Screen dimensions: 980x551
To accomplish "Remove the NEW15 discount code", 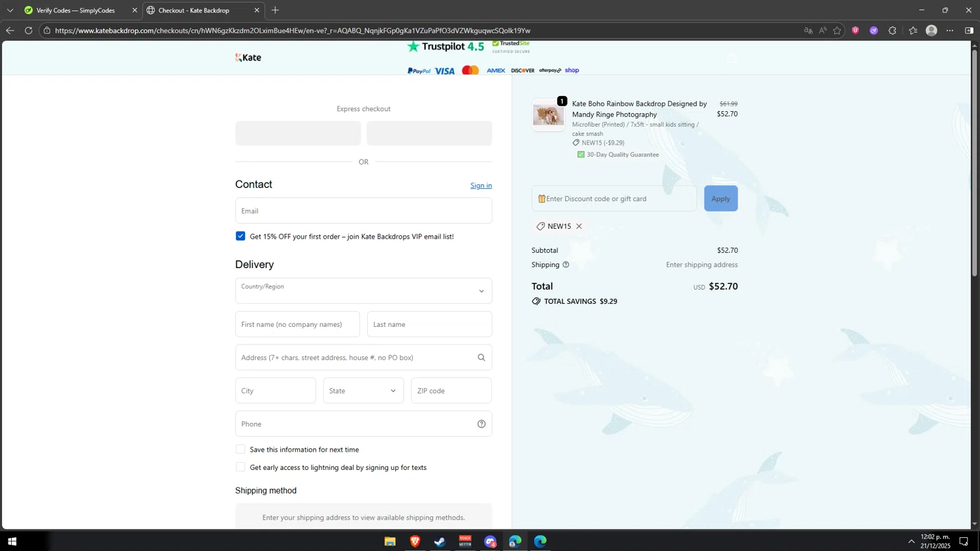I will (579, 226).
